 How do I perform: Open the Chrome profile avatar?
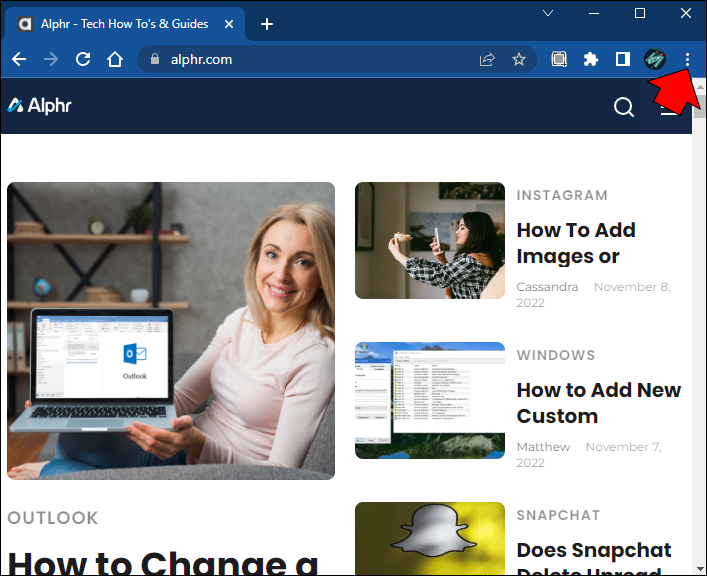[655, 59]
